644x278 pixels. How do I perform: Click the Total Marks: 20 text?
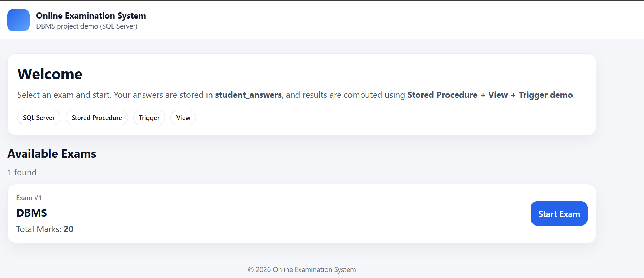(45, 229)
